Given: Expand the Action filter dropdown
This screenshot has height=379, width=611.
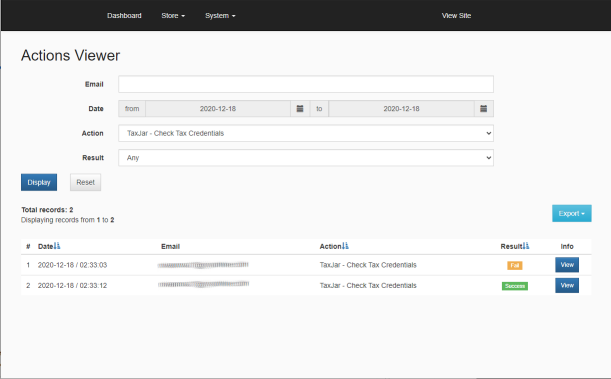Looking at the screenshot, I should pos(306,133).
